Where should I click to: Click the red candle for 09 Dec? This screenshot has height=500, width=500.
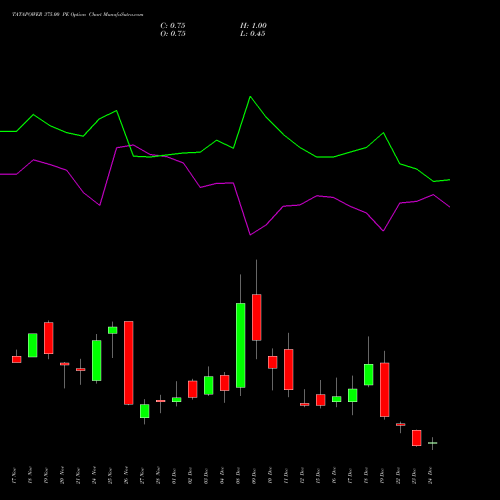tap(257, 317)
